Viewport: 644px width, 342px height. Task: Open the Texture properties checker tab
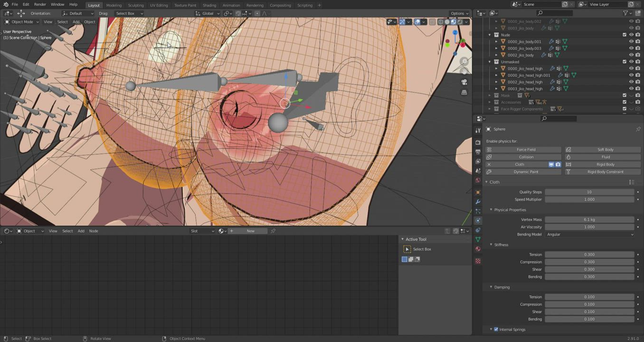[x=478, y=261]
